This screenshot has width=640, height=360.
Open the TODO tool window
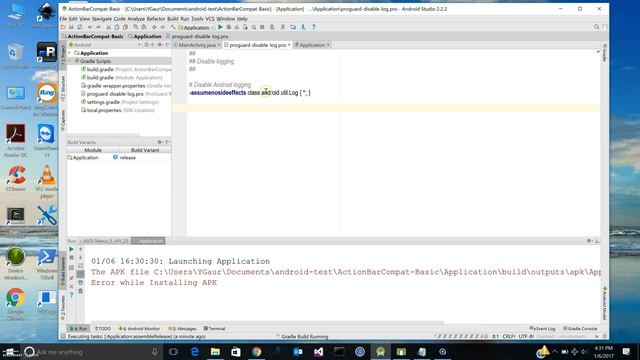(102, 328)
